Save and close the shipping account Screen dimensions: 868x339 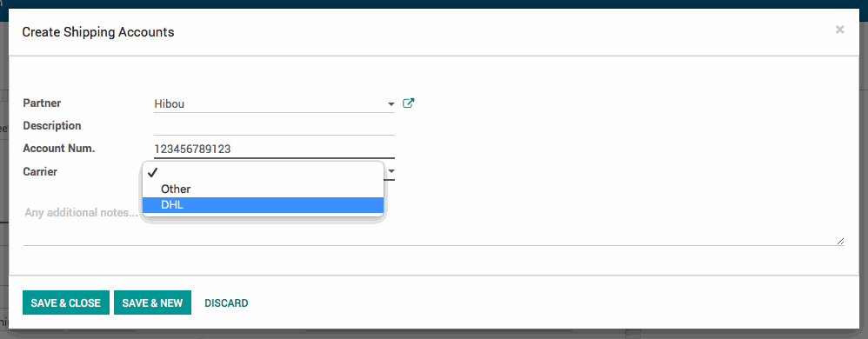(x=66, y=302)
